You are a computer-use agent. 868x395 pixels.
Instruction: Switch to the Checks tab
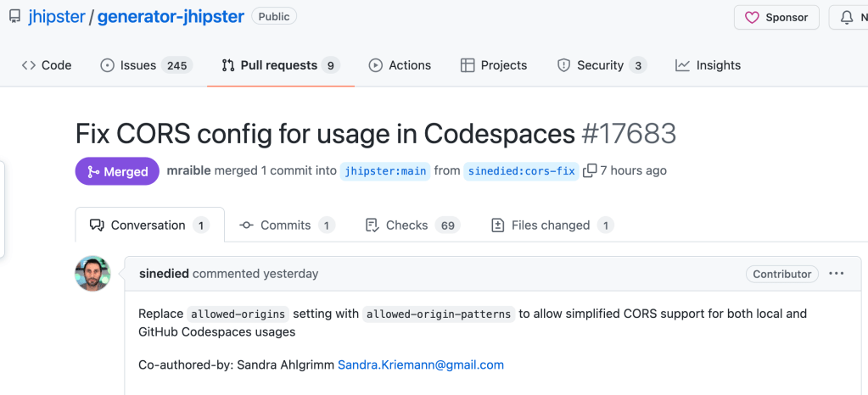click(412, 225)
